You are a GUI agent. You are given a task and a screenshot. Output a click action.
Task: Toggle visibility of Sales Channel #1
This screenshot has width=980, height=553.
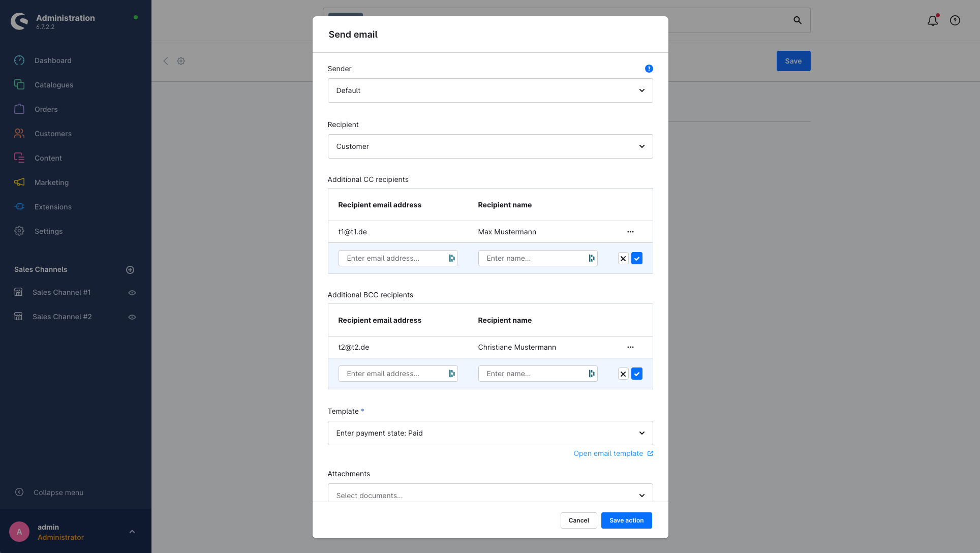[x=132, y=293]
